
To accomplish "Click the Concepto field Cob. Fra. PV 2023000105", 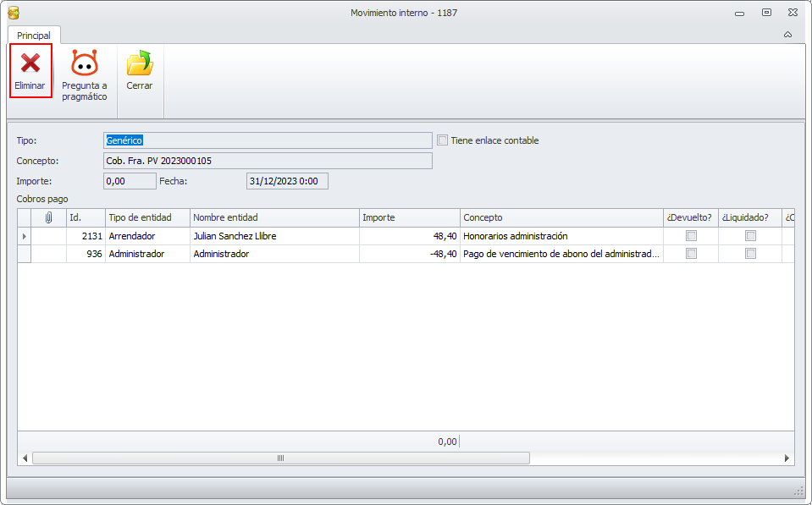I will click(268, 161).
